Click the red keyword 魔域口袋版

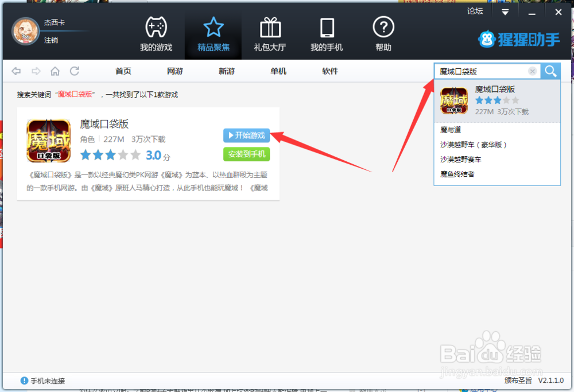[x=75, y=94]
